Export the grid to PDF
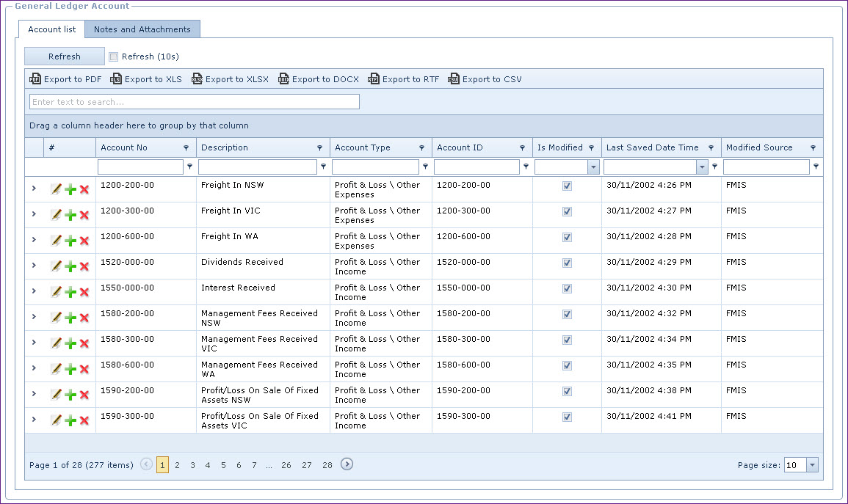848x504 pixels. [x=65, y=79]
